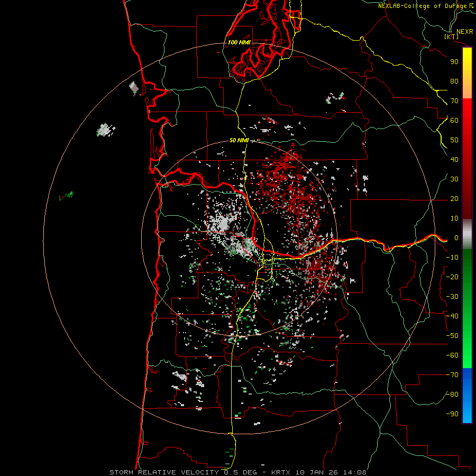Pick the blue bottom segment of the color bar
This screenshot has height=476, width=476.
point(467,396)
